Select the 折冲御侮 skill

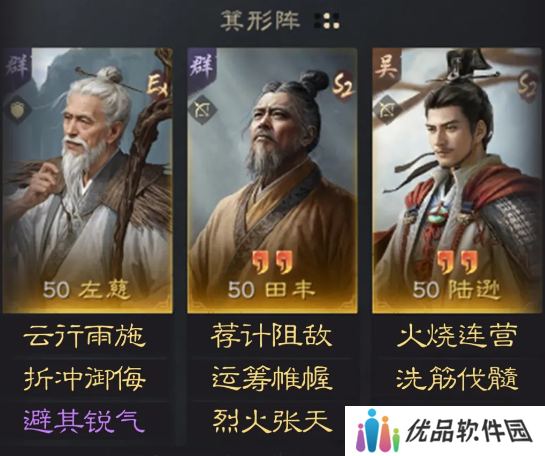pyautogui.click(x=84, y=379)
